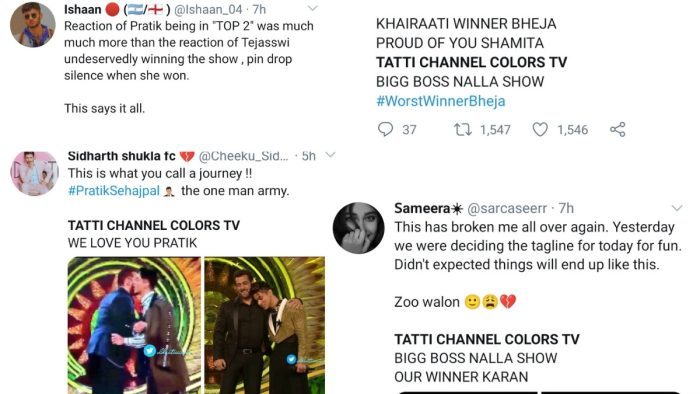
Task: Open Ishaan's profile avatar
Action: (x=33, y=25)
